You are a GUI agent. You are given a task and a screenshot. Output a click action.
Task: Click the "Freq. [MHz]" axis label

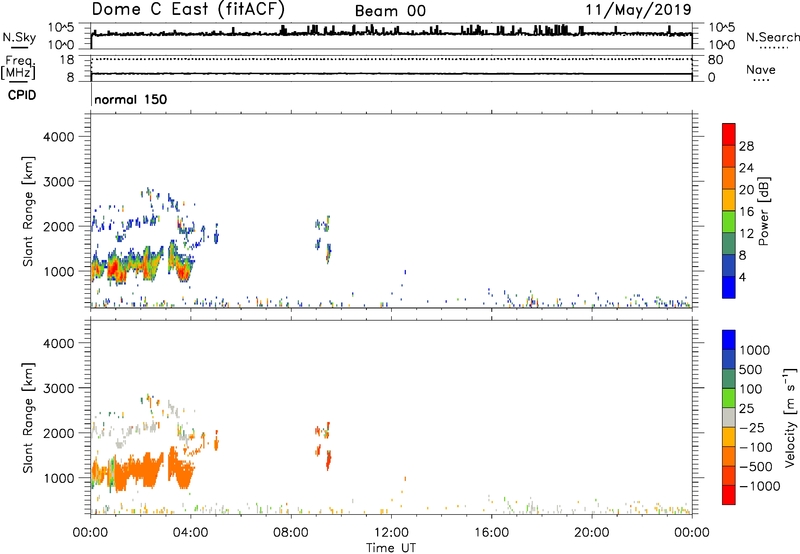pos(19,67)
